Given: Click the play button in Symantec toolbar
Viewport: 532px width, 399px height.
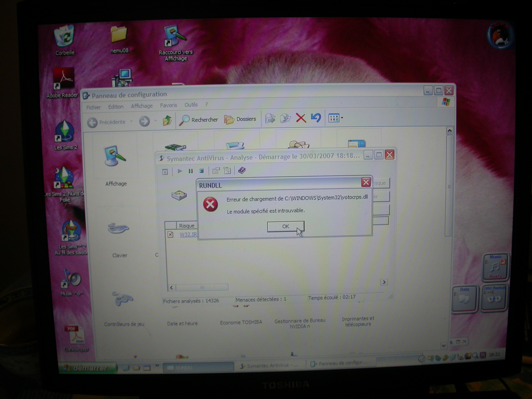Looking at the screenshot, I should coord(179,171).
